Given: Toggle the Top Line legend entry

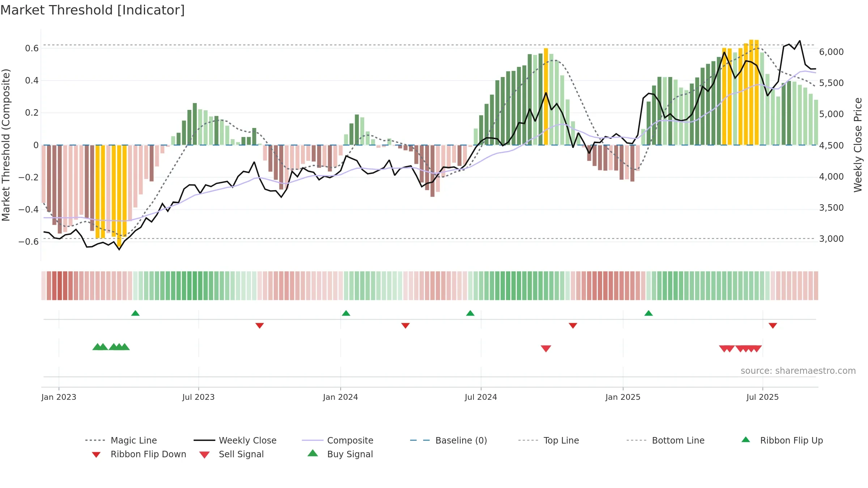Looking at the screenshot, I should pyautogui.click(x=548, y=440).
